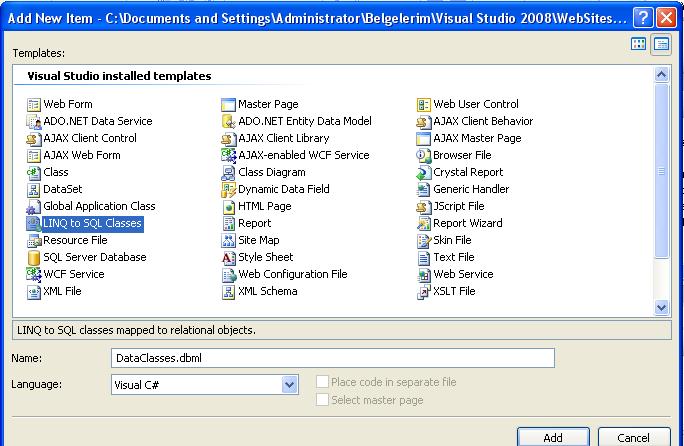Screen dimensions: 684x446
Task: Choose the Resource File icon
Action: click(34, 241)
